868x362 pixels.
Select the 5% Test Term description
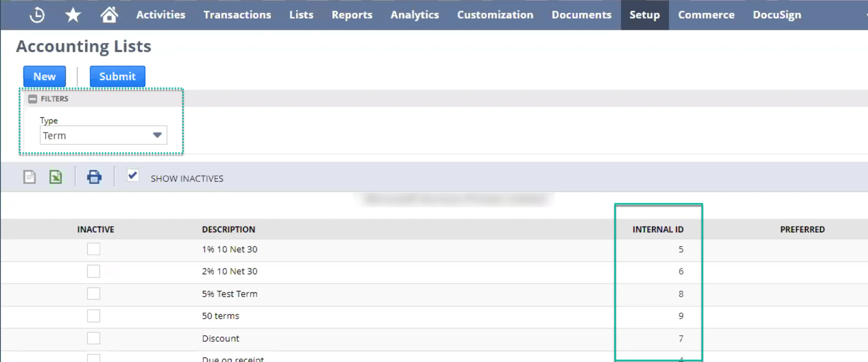[230, 294]
